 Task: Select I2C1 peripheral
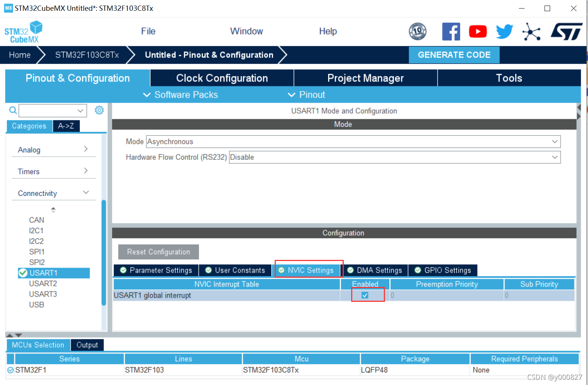click(36, 231)
